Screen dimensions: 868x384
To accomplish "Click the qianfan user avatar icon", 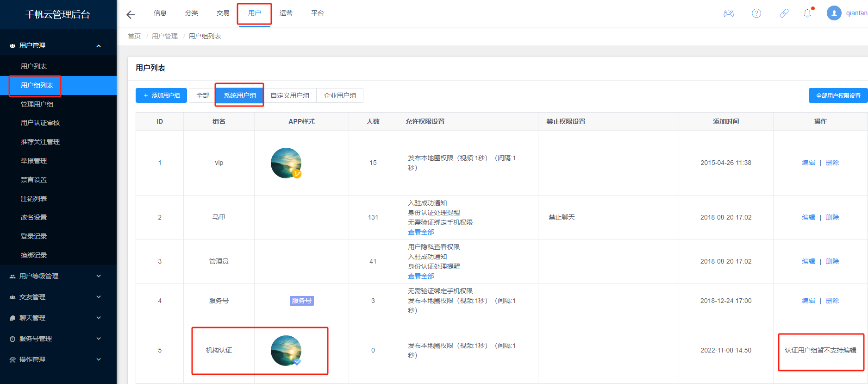I will tap(834, 13).
